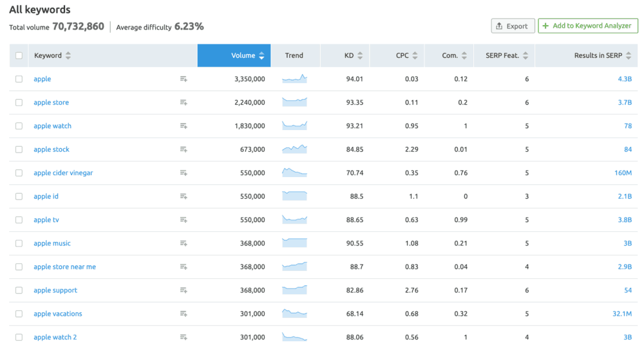This screenshot has height=347, width=644.
Task: Open 160M SERP results link
Action: [623, 173]
